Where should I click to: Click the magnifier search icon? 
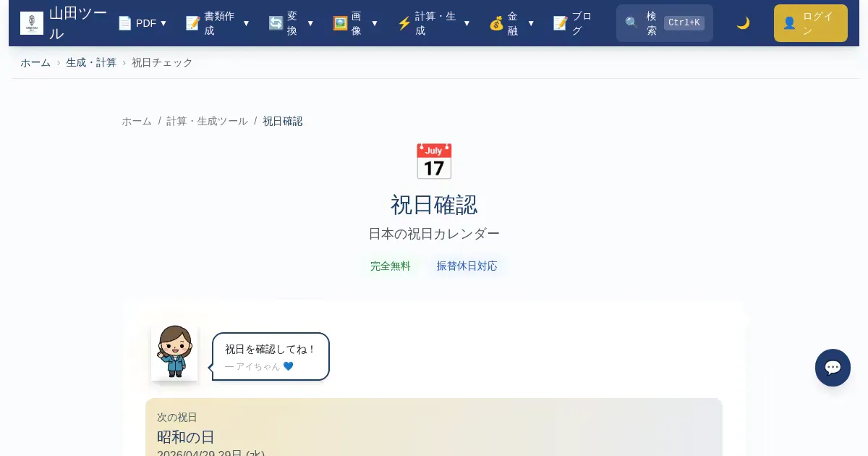point(631,23)
